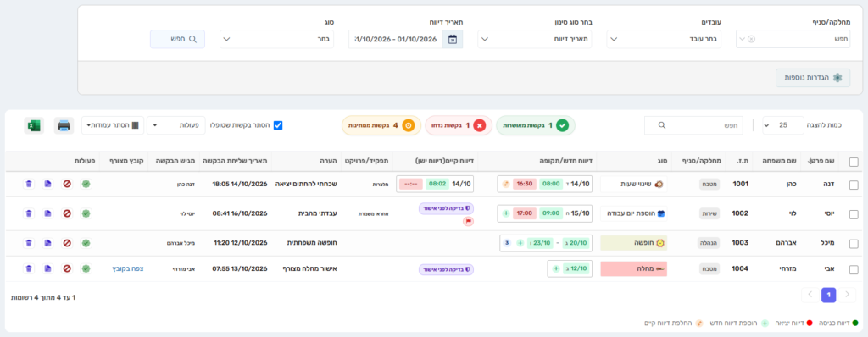The width and height of the screenshot is (868, 337).
Task: Approve request in row 1004 with green check
Action: [x=86, y=268]
